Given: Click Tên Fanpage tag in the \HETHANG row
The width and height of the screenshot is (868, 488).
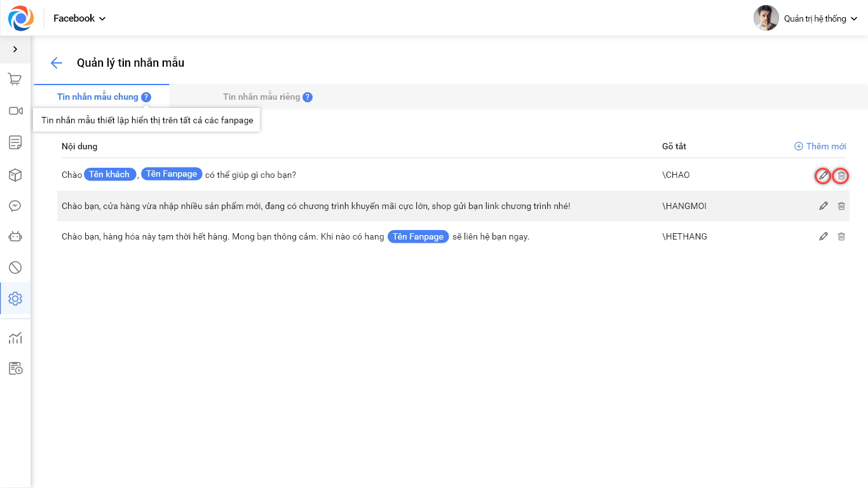Looking at the screenshot, I should [x=418, y=236].
